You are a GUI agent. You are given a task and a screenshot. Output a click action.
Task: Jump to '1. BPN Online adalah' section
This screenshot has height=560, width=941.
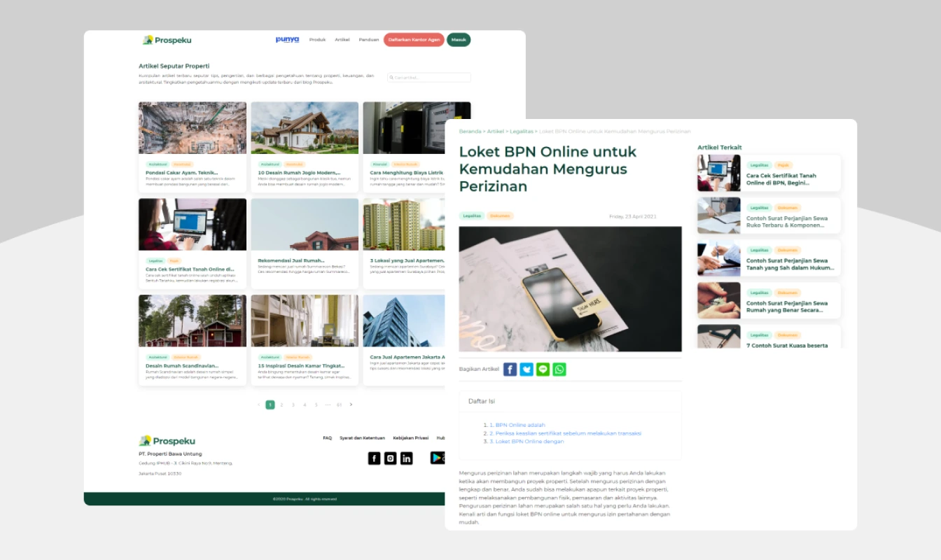pos(517,425)
